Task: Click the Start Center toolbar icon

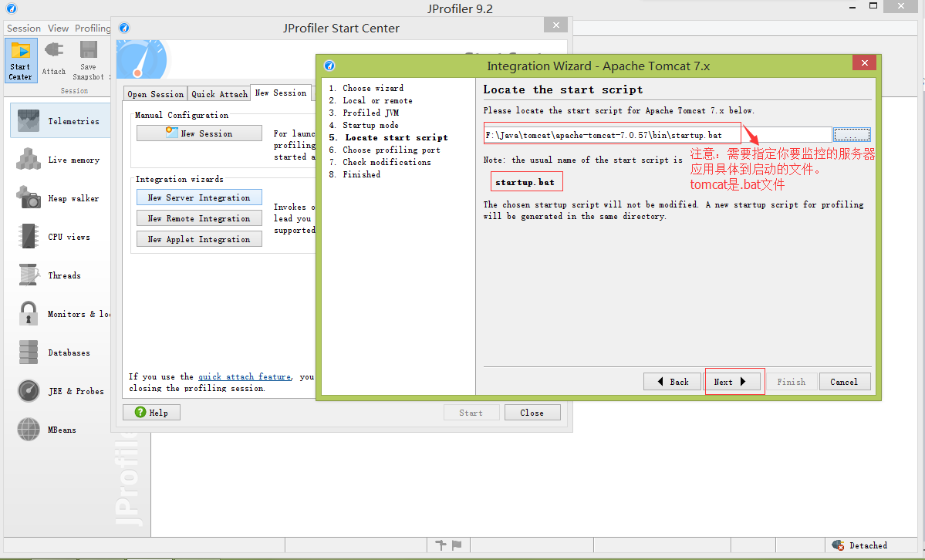Action: (x=21, y=60)
